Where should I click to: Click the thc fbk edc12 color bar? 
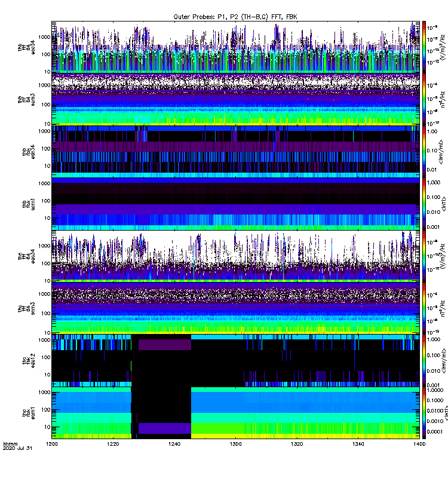point(424,361)
